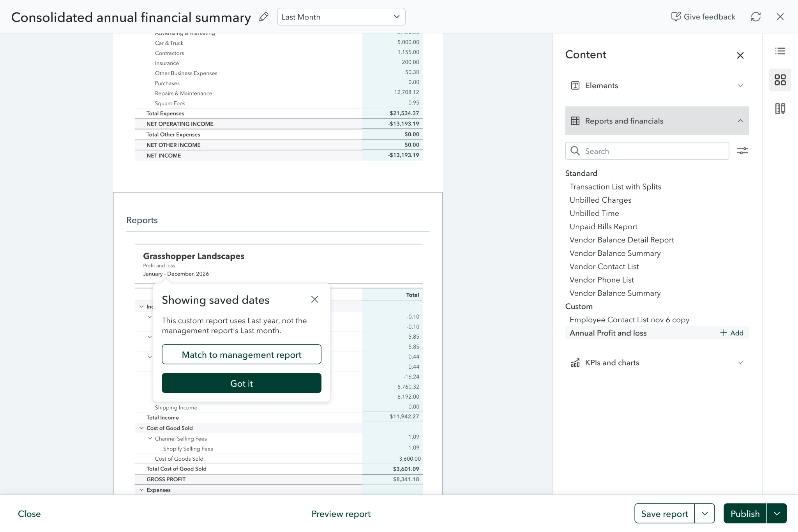798x532 pixels.
Task: Click the Reports section heading
Action: 142,220
